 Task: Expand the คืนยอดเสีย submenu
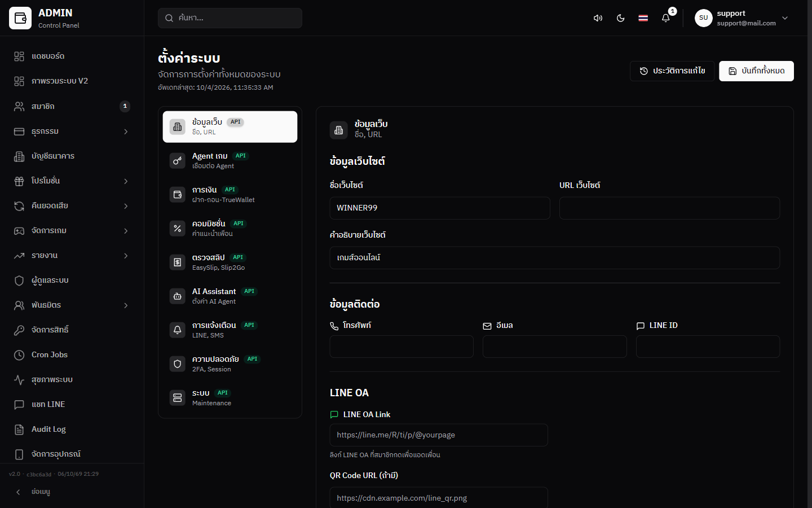(72, 206)
